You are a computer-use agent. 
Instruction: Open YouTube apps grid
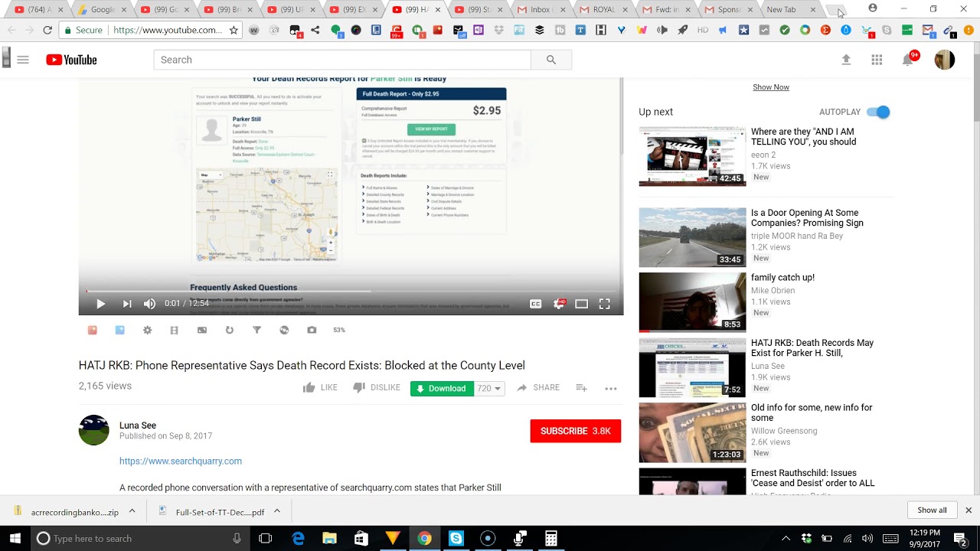[x=877, y=60]
